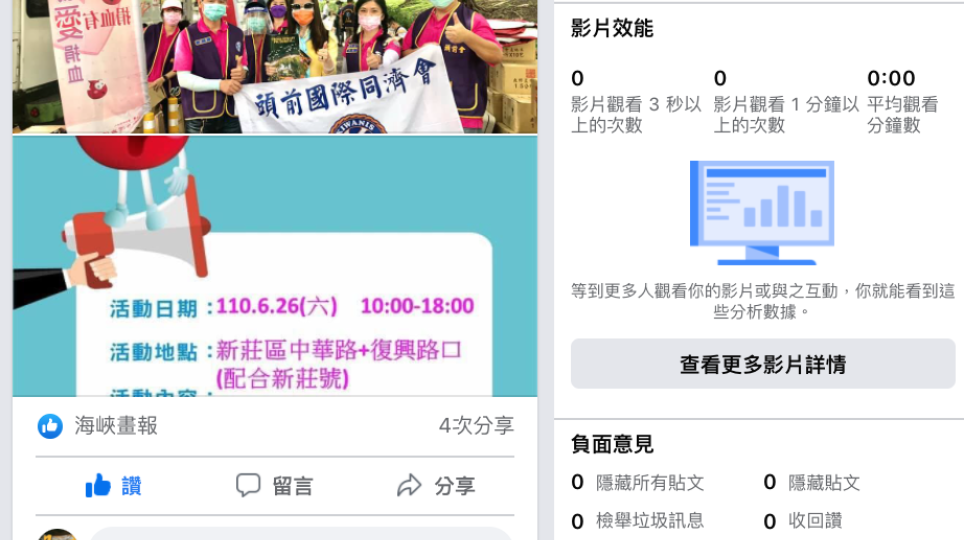Click the 海峽畫報 liker name

[x=116, y=426]
